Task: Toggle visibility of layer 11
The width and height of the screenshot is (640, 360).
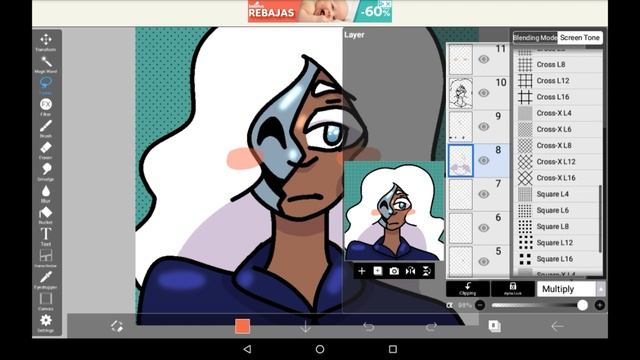Action: [484, 60]
